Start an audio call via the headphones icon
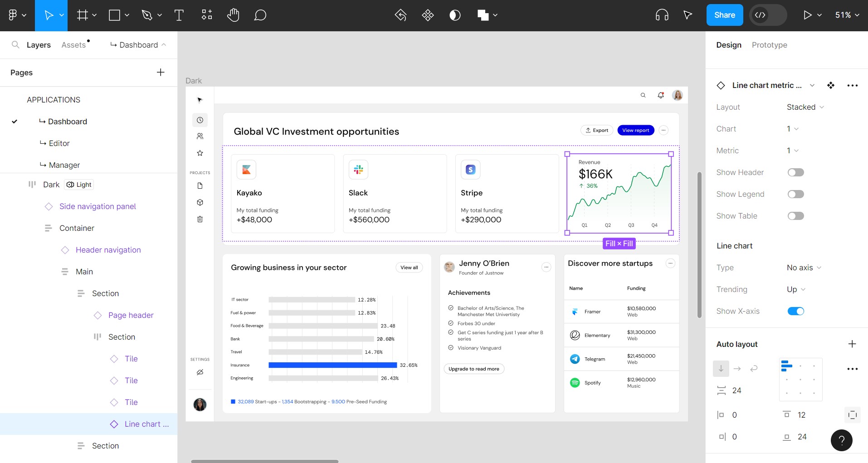The width and height of the screenshot is (868, 463). (662, 15)
